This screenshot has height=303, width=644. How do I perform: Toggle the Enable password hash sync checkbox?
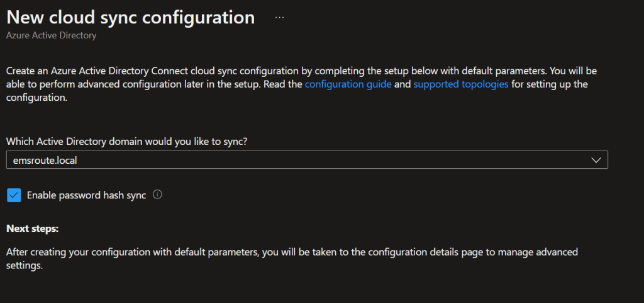pyautogui.click(x=14, y=195)
